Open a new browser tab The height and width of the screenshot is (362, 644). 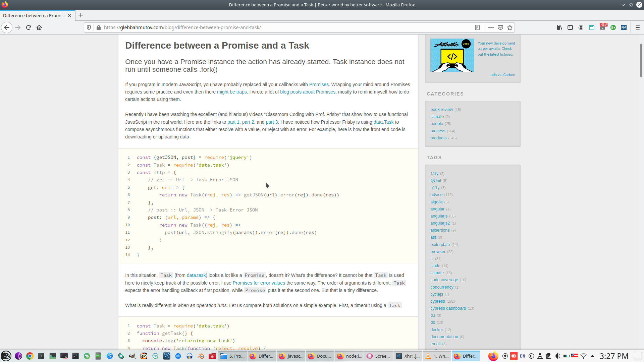81,15
